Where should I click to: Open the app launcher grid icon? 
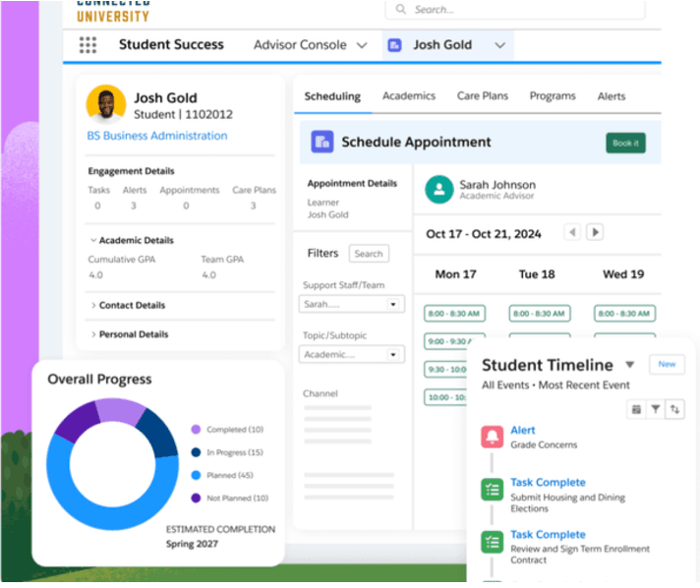[87, 44]
